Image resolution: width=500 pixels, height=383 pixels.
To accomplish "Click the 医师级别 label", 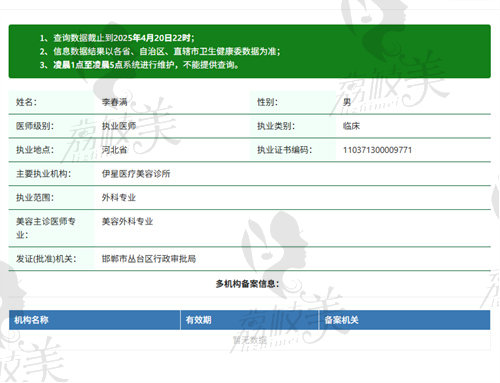I will [35, 126].
